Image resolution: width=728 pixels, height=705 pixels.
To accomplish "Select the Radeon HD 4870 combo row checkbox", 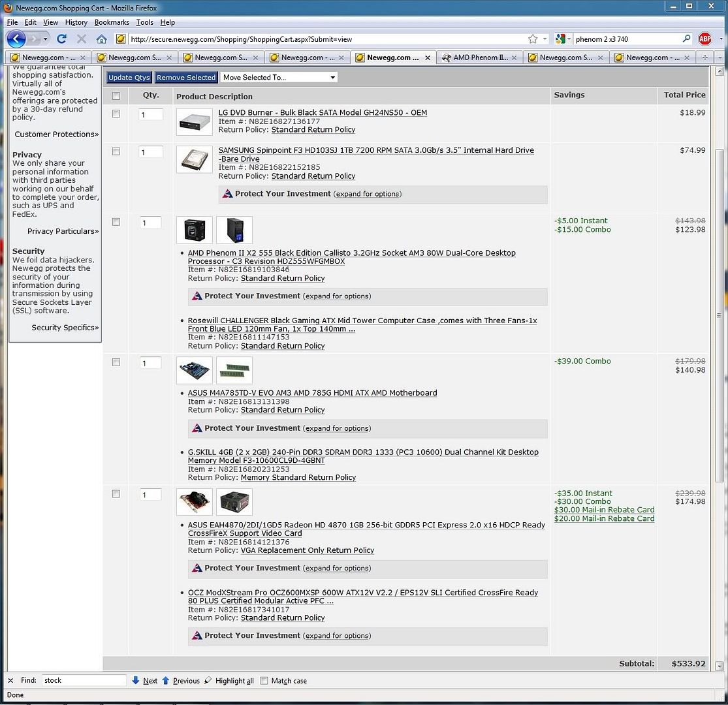I will coord(116,493).
